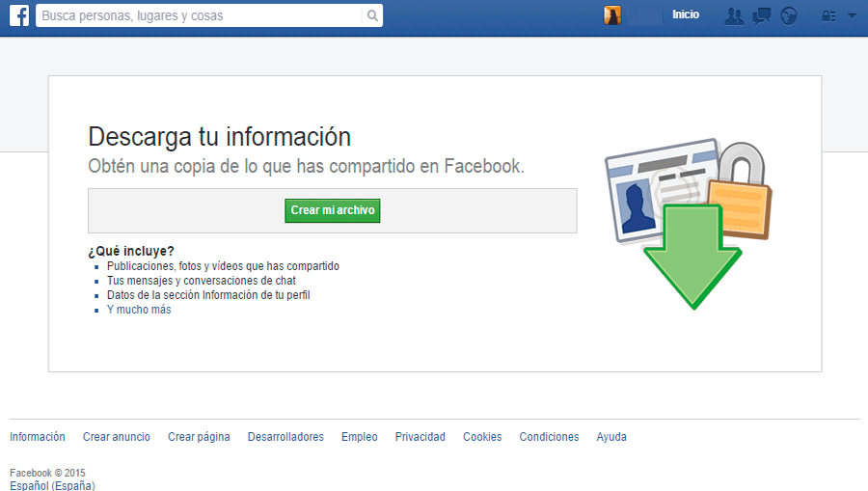The width and height of the screenshot is (868, 491).
Task: Go to Inicio in the top bar
Action: pyautogui.click(x=686, y=14)
